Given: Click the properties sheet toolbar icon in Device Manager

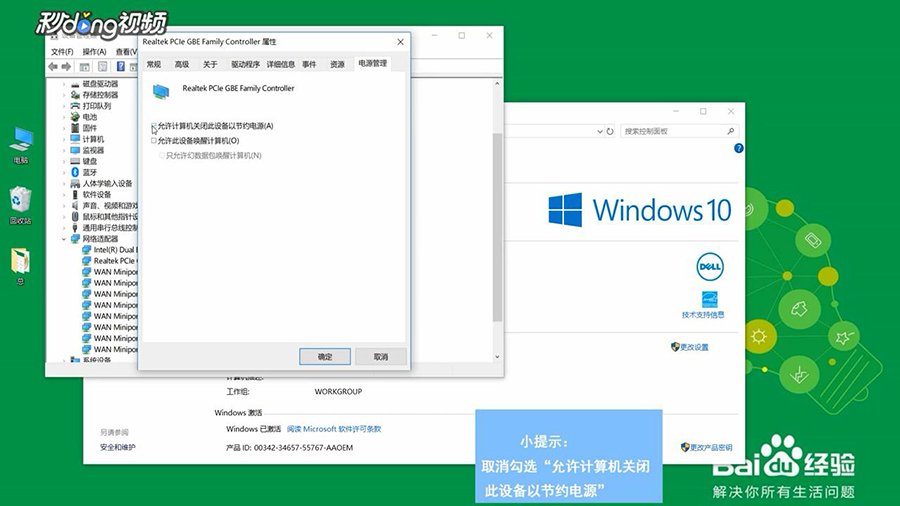Looking at the screenshot, I should pos(102,67).
